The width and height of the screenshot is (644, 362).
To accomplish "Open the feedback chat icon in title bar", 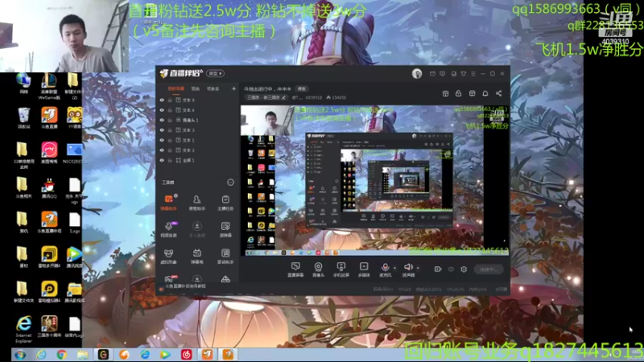I will (x=442, y=73).
